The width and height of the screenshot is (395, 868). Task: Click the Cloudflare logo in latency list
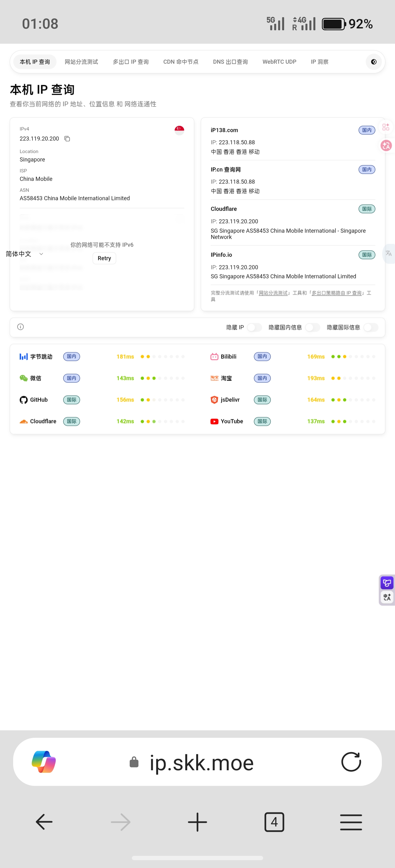coord(24,421)
